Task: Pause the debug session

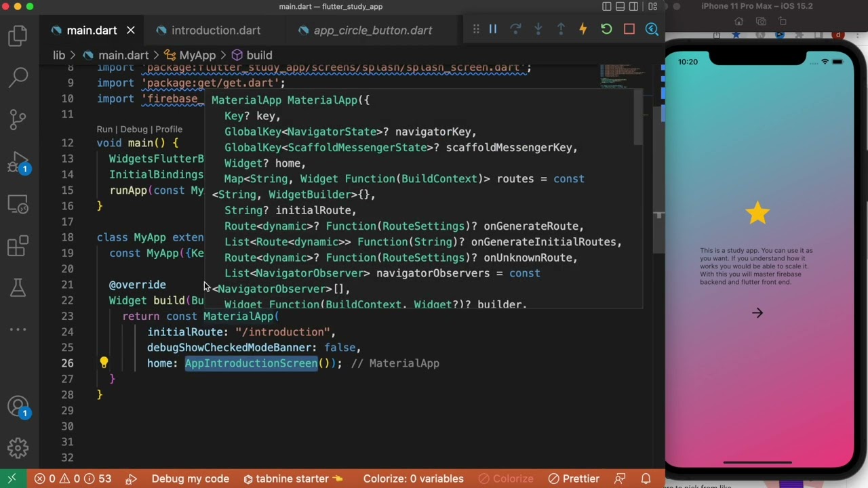Action: click(493, 29)
